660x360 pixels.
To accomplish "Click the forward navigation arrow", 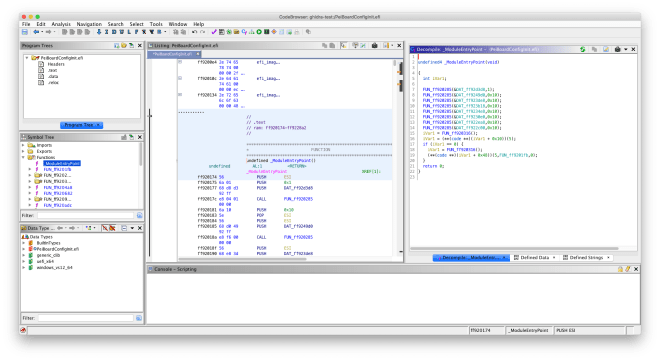I will point(48,32).
